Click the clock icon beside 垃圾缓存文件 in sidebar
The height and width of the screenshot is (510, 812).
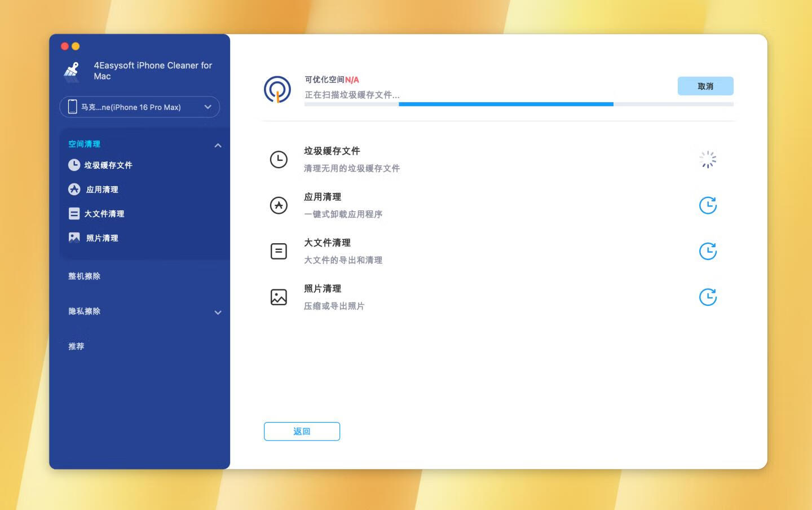click(74, 165)
